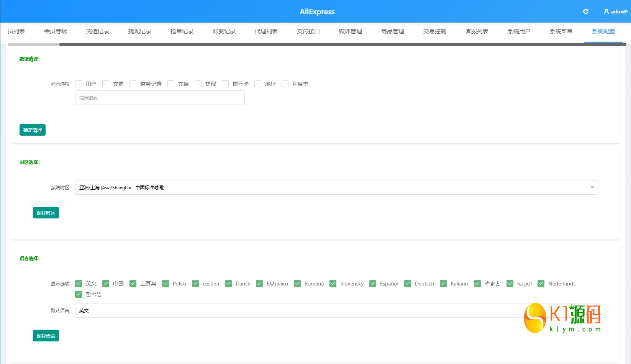Open the 抢单记录 tab
This screenshot has height=364, width=631.
[x=182, y=31]
